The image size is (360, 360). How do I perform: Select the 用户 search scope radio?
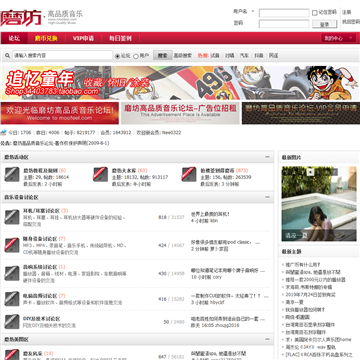click(x=136, y=56)
